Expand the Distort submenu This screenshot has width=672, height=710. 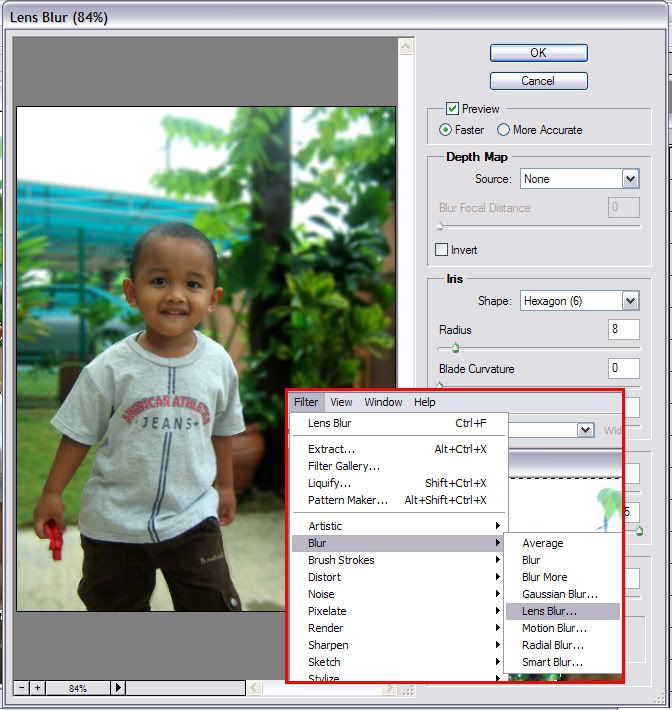coord(398,577)
